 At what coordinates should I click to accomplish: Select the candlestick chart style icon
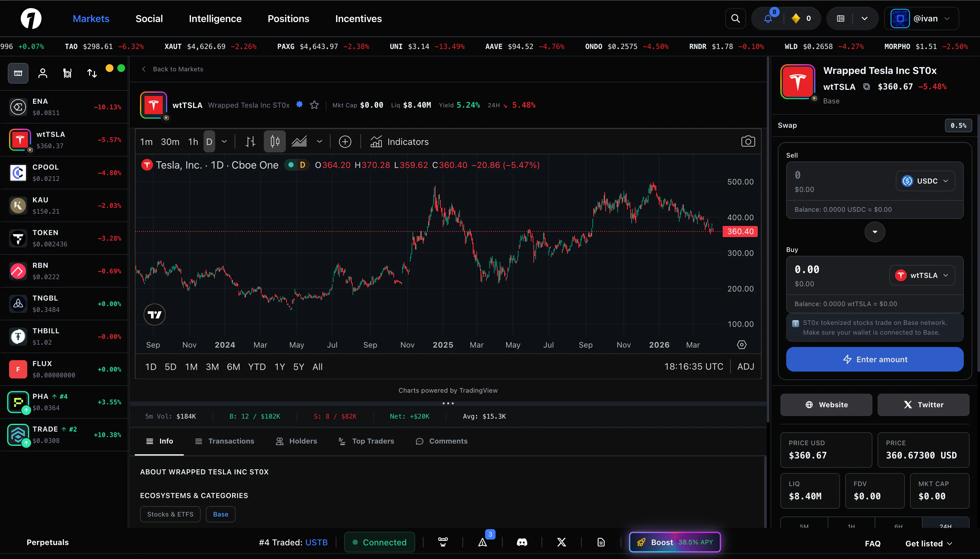[x=275, y=142]
